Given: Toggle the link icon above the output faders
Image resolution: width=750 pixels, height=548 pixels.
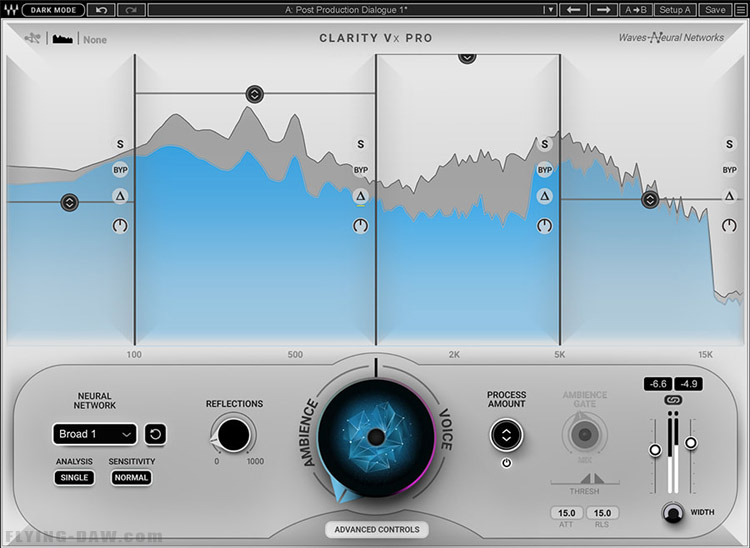Looking at the screenshot, I should (x=673, y=400).
